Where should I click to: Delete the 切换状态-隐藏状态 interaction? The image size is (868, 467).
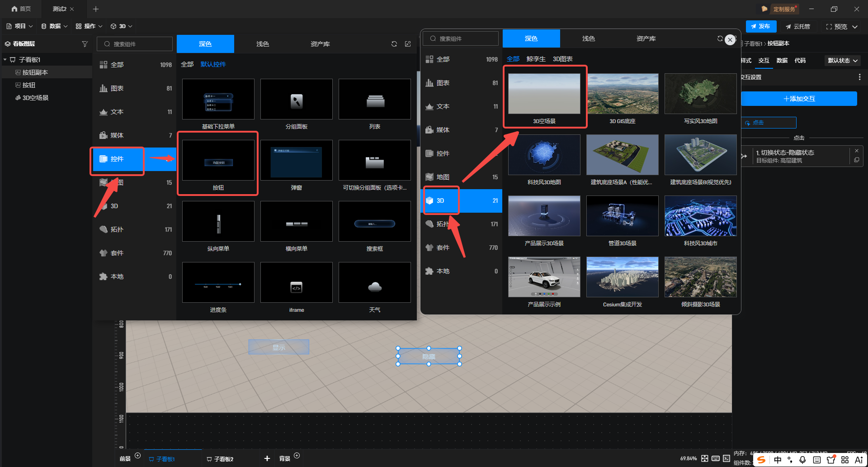point(856,151)
